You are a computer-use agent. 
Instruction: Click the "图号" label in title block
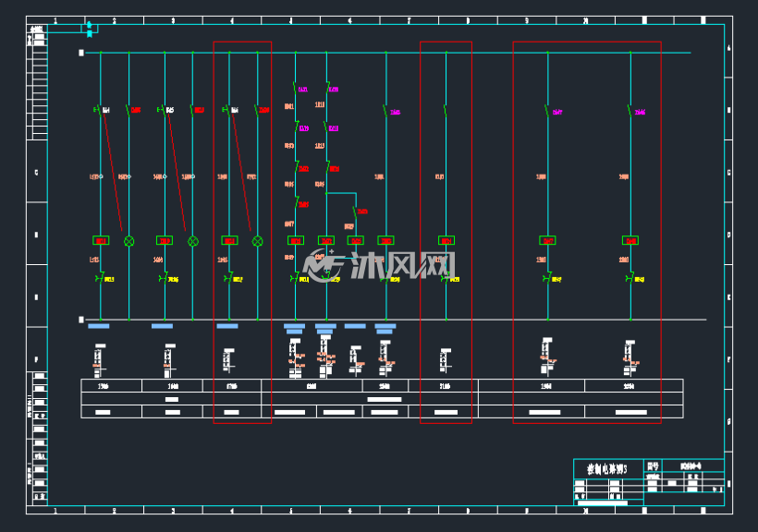[653, 465]
